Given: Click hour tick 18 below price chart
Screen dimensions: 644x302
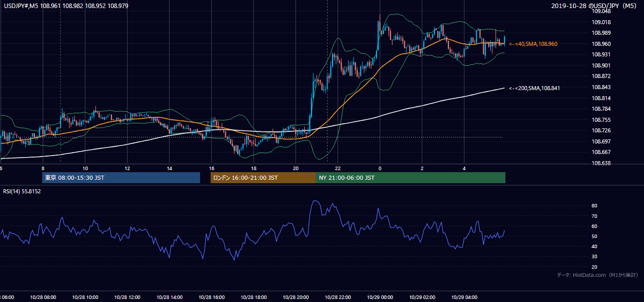Looking at the screenshot, I should click(x=253, y=169).
